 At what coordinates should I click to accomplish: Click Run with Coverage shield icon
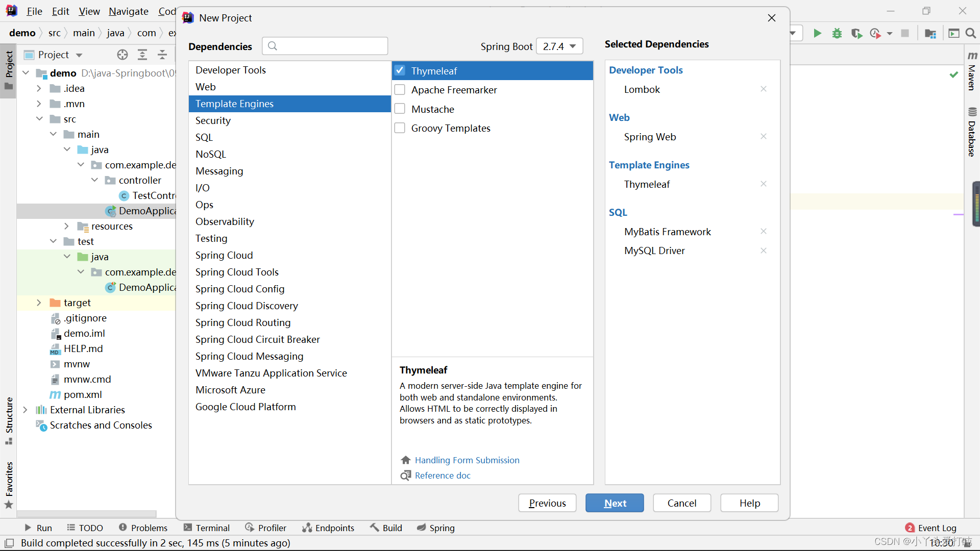tap(856, 33)
